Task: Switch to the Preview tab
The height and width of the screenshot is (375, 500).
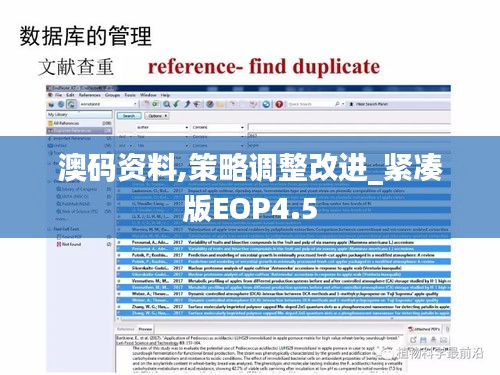Action: pos(145,329)
